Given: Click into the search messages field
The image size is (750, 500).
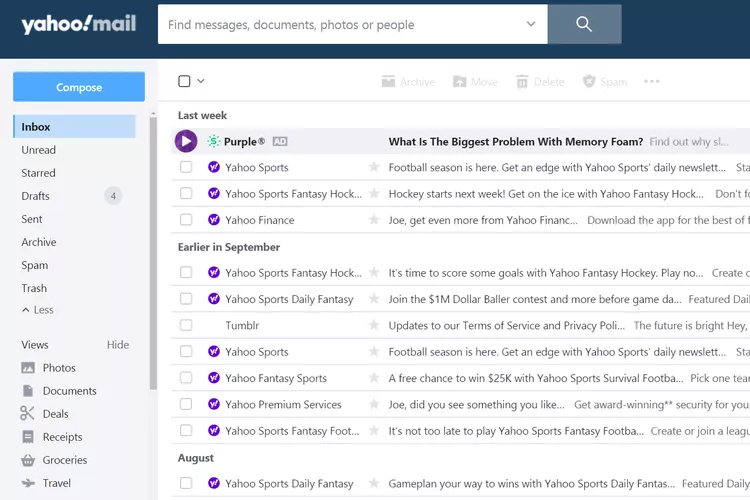Looking at the screenshot, I should pyautogui.click(x=340, y=25).
